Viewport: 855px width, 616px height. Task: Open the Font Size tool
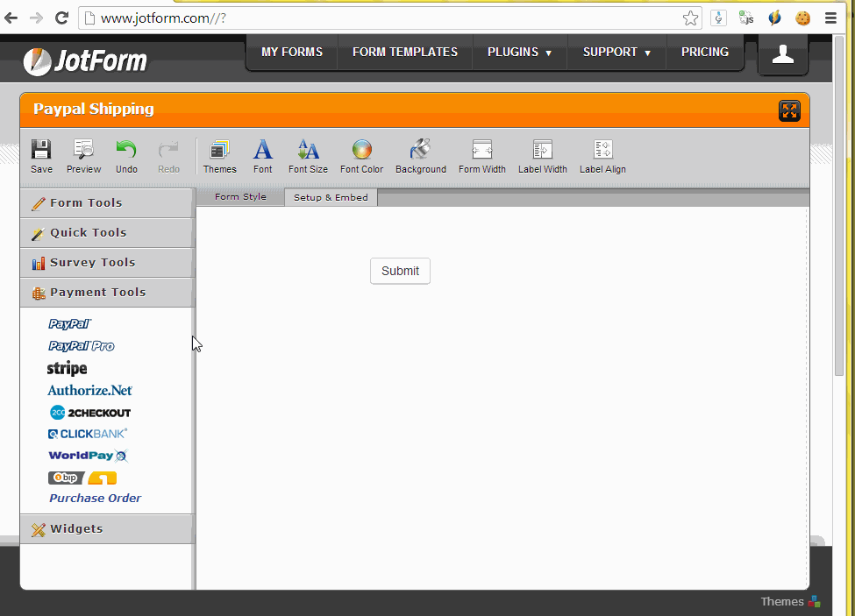[x=308, y=151]
